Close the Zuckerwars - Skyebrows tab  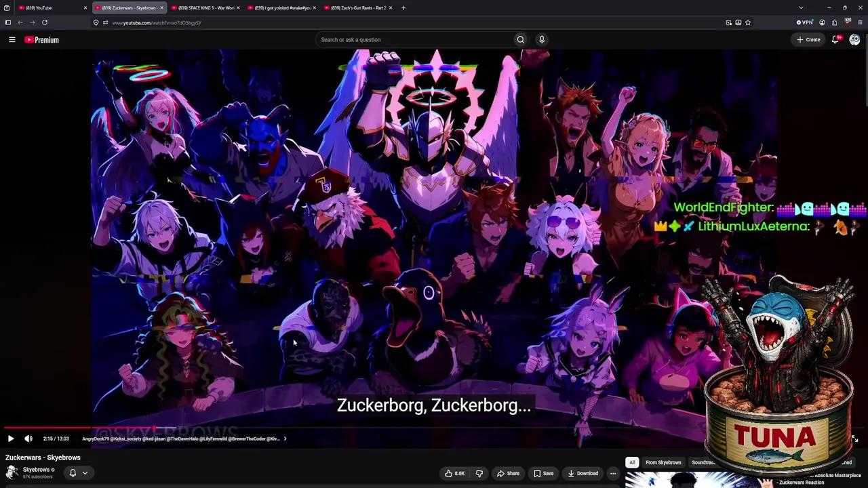point(161,7)
